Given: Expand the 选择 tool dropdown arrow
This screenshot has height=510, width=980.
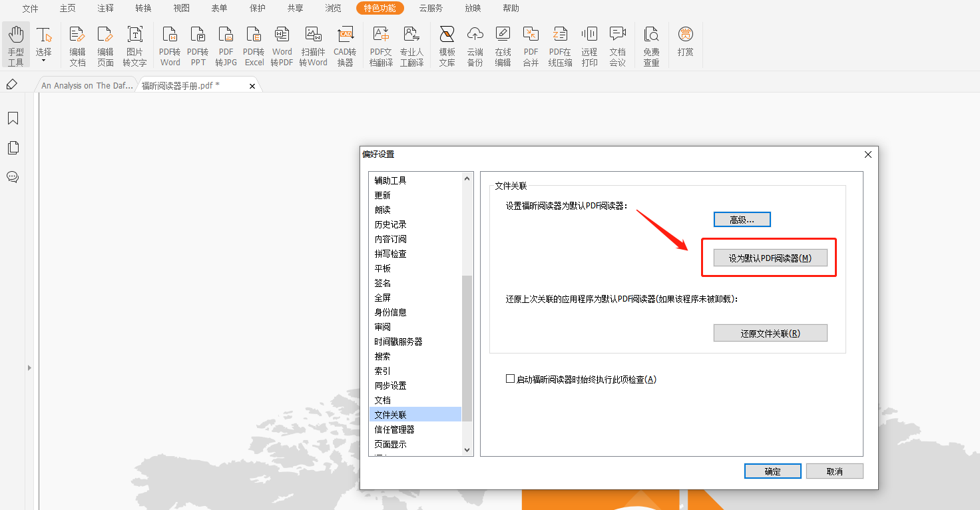Looking at the screenshot, I should 44,61.
